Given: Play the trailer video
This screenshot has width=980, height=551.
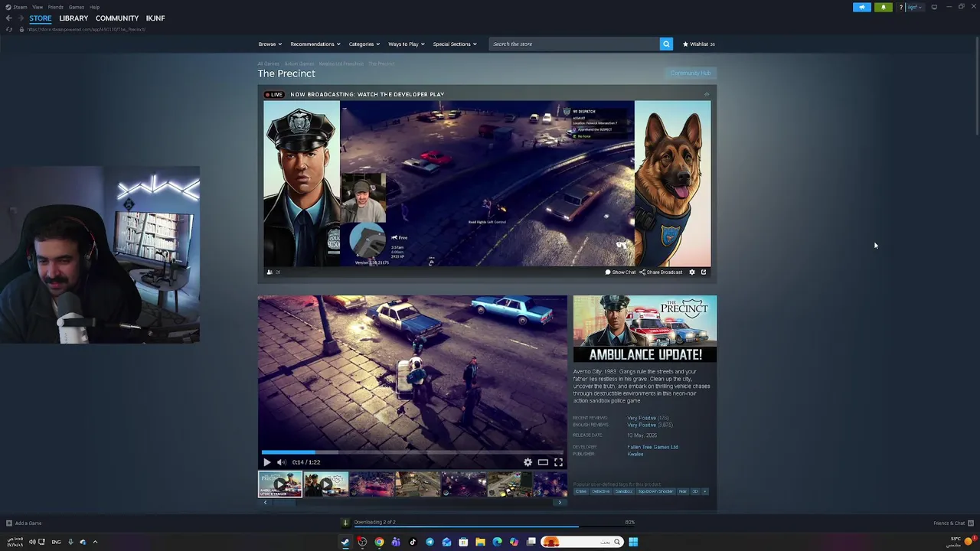Looking at the screenshot, I should (x=266, y=462).
